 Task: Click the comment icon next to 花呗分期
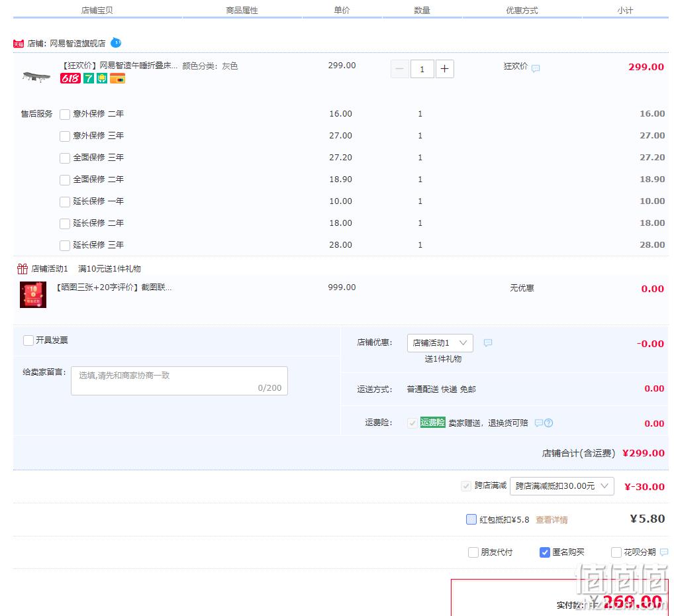(x=664, y=552)
